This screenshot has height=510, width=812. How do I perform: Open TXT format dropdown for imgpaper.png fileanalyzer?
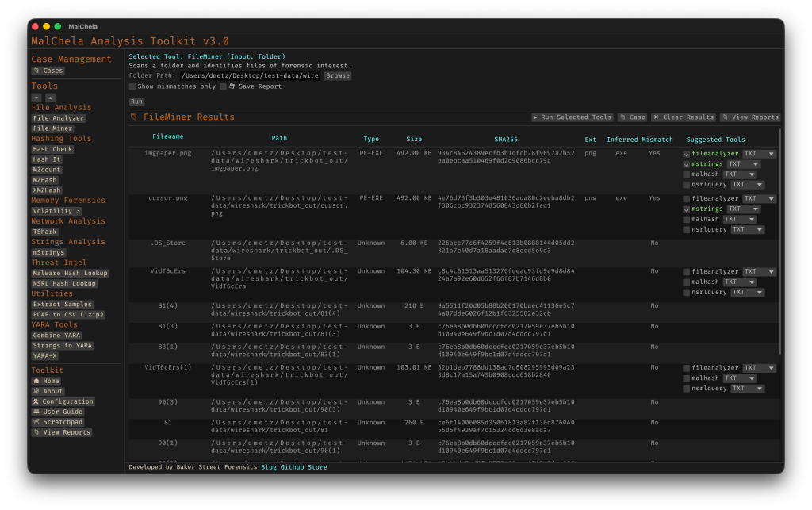click(759, 154)
